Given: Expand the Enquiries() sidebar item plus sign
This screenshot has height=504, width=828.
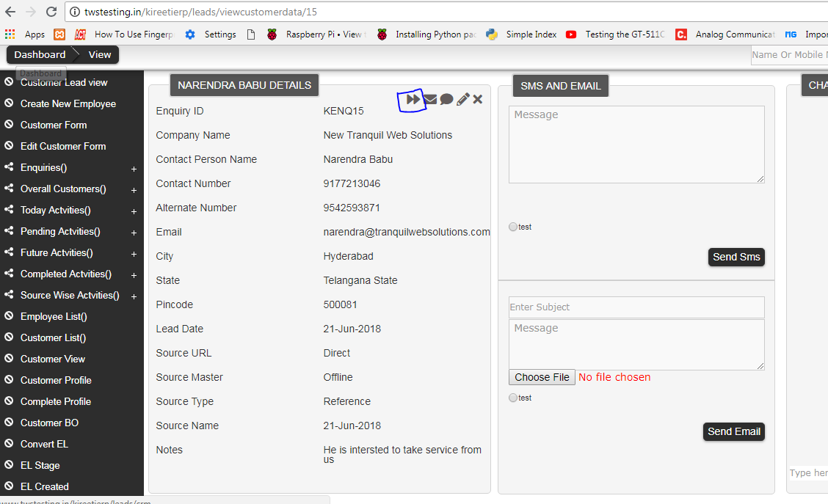Looking at the screenshot, I should 134,169.
